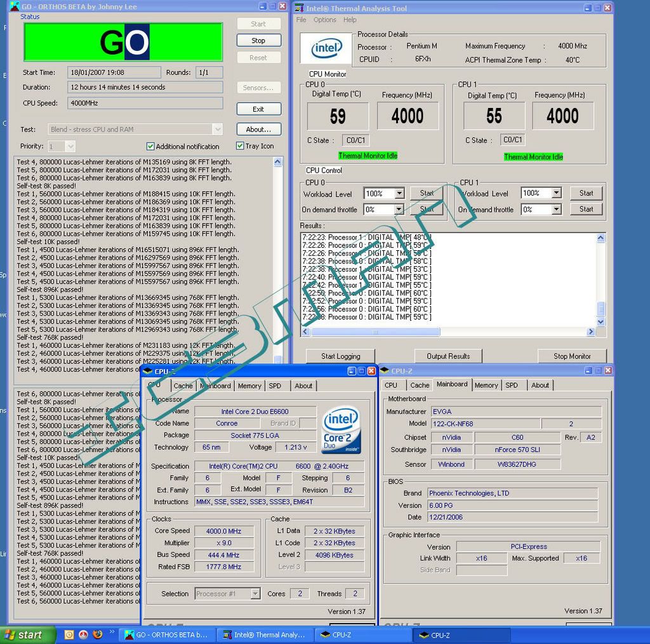Expand the quick launch chevron on taskbar
The height and width of the screenshot is (644, 650).
pyautogui.click(x=112, y=632)
